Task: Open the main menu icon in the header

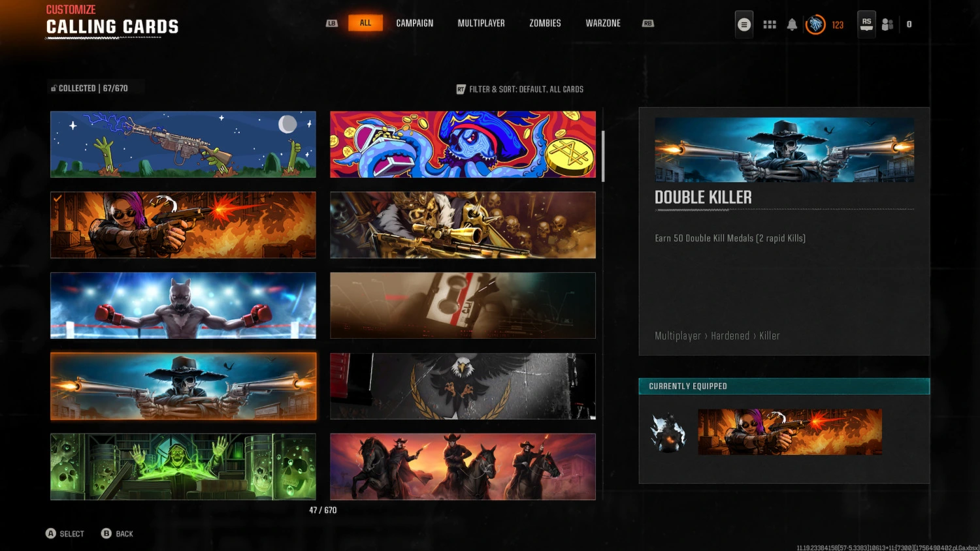Action: [x=744, y=24]
